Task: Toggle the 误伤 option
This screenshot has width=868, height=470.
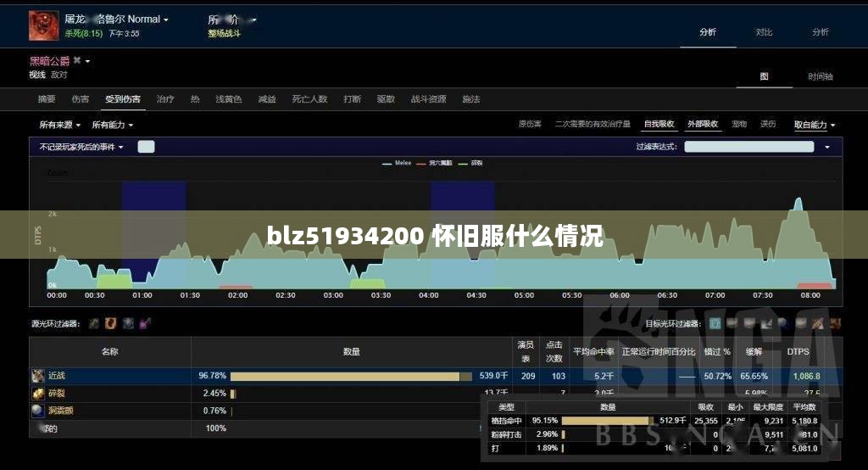Action: (x=768, y=124)
